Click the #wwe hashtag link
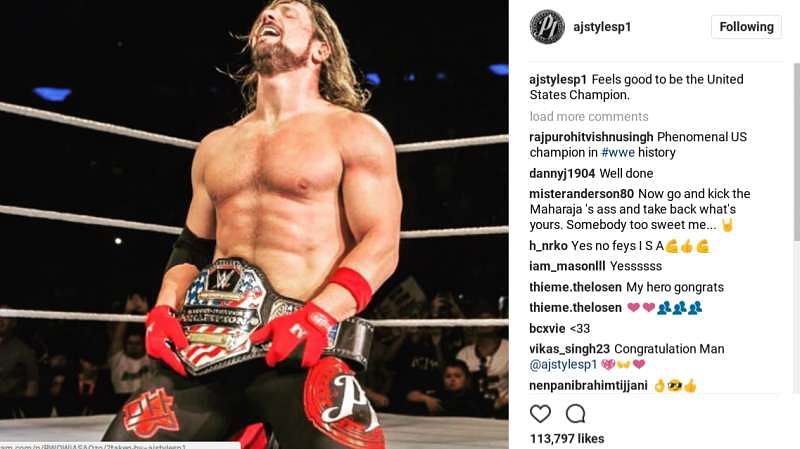The image size is (800, 449). tap(617, 152)
